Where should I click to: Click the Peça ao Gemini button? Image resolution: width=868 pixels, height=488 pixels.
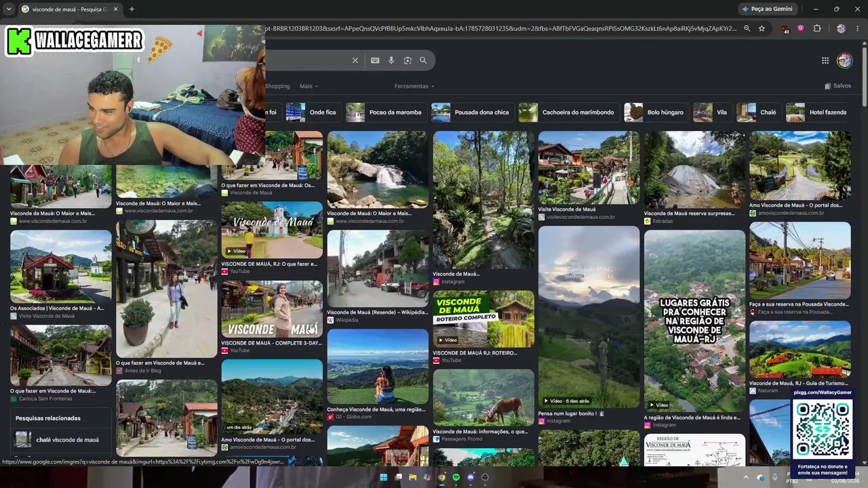pos(768,9)
